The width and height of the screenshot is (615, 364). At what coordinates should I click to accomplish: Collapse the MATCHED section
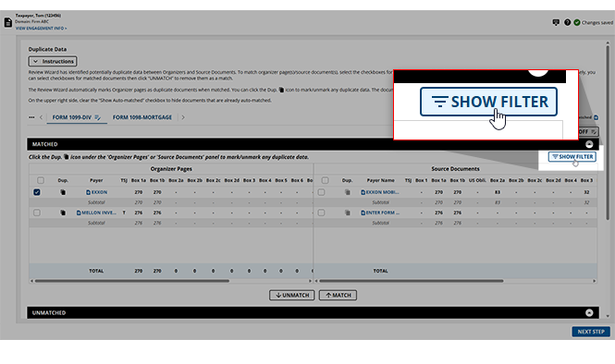coord(589,144)
